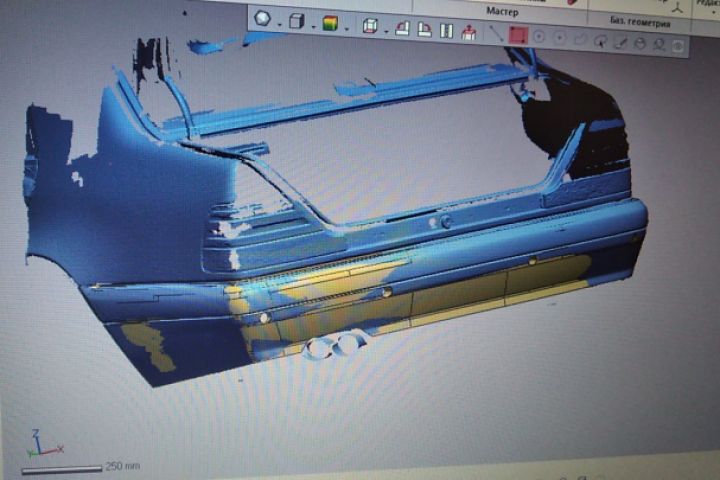The height and width of the screenshot is (480, 720).
Task: Toggle the Visible Only eye icon
Action: click(678, 46)
